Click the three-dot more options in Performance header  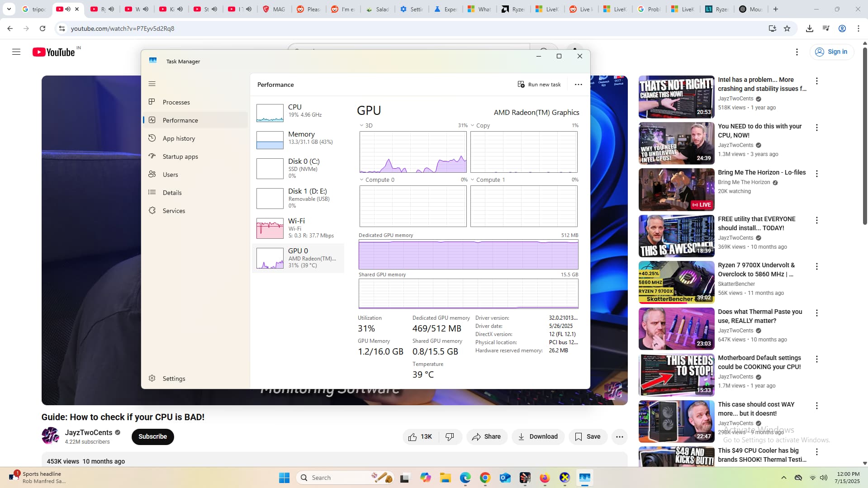[x=578, y=85]
